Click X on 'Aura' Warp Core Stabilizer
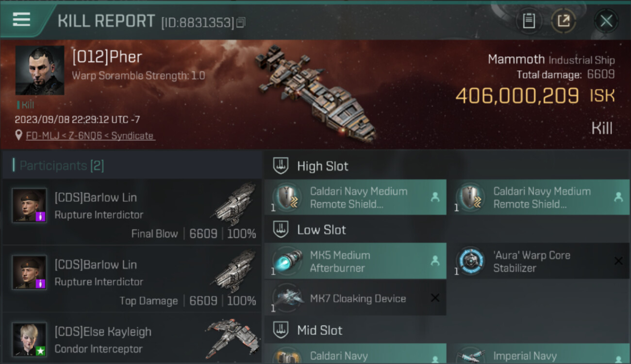The image size is (631, 364). pos(618,261)
